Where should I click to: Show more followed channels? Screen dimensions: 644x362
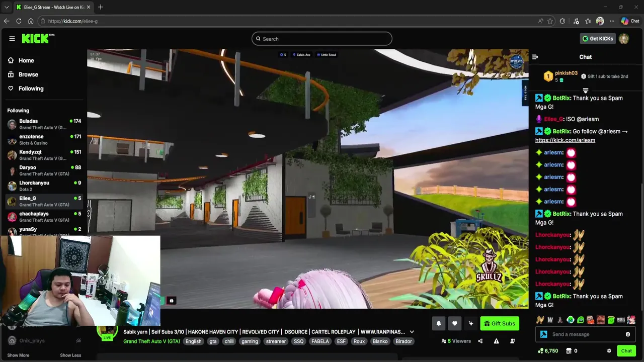(18, 355)
